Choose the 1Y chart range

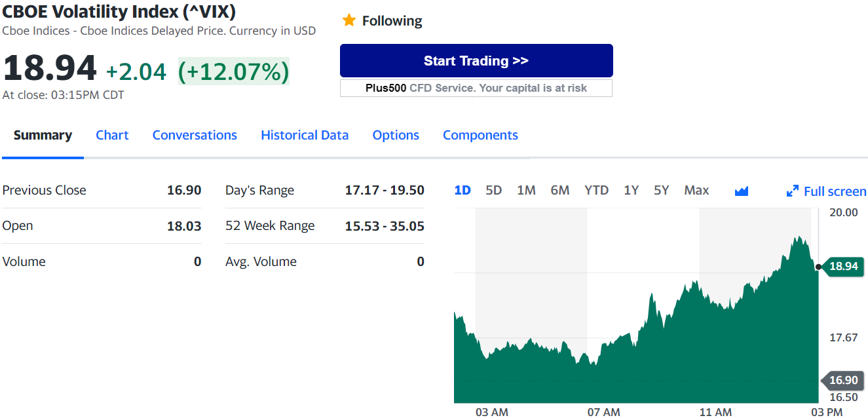tap(631, 190)
